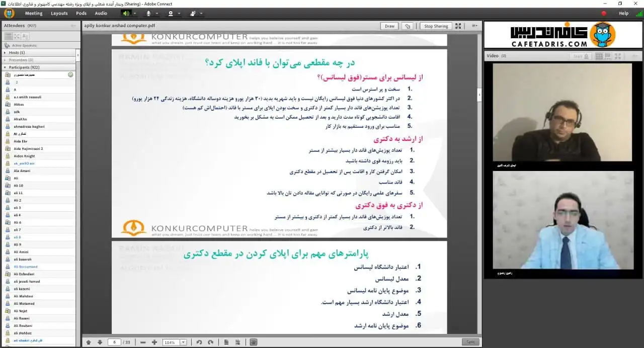The height and width of the screenshot is (348, 644).
Task: Go to previous PDF page arrow
Action: 89,342
